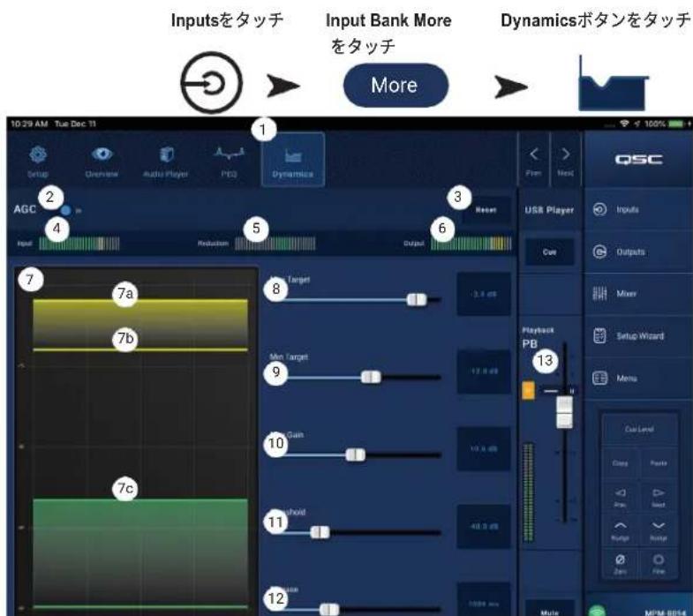This screenshot has width=693, height=616.
Task: Click the Max Target slider handle
Action: (x=417, y=299)
